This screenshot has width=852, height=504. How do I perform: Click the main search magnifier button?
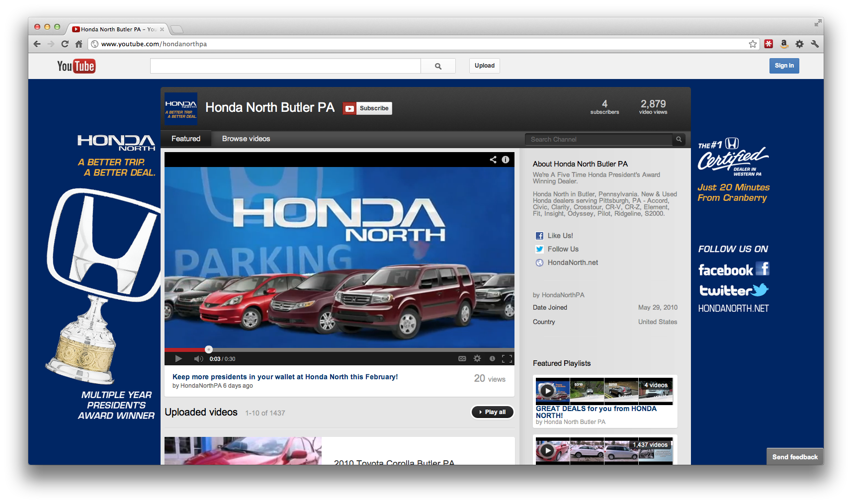coord(438,66)
